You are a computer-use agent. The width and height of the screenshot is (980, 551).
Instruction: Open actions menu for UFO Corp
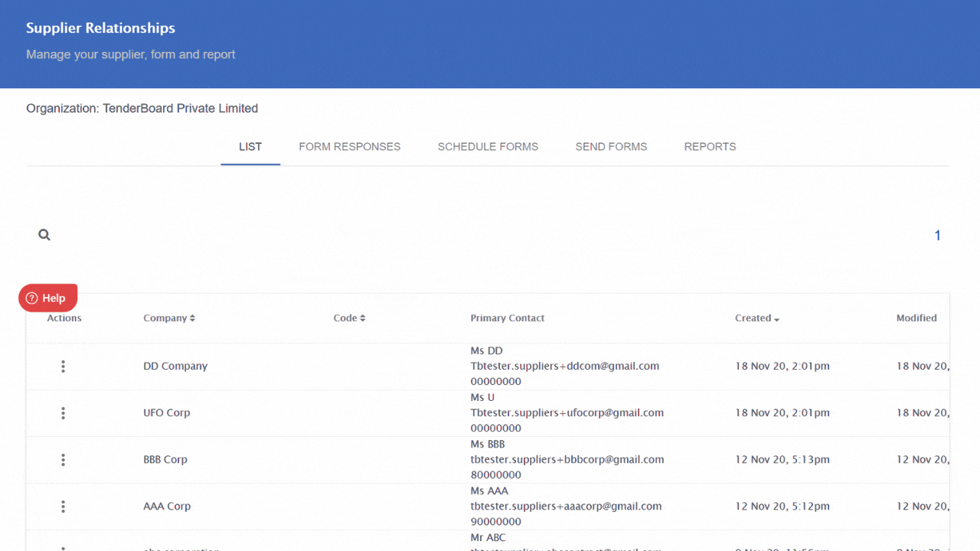(x=63, y=413)
